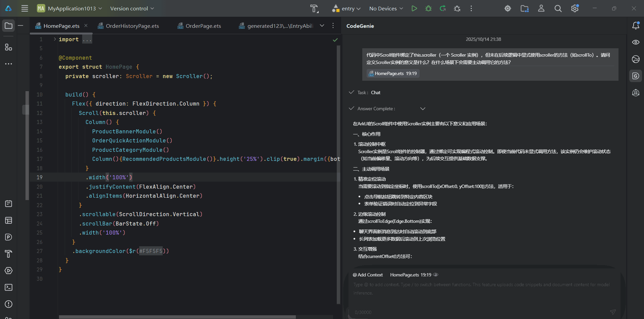
Task: Toggle the eye icon beside HomePage.ets context
Action: [436, 275]
